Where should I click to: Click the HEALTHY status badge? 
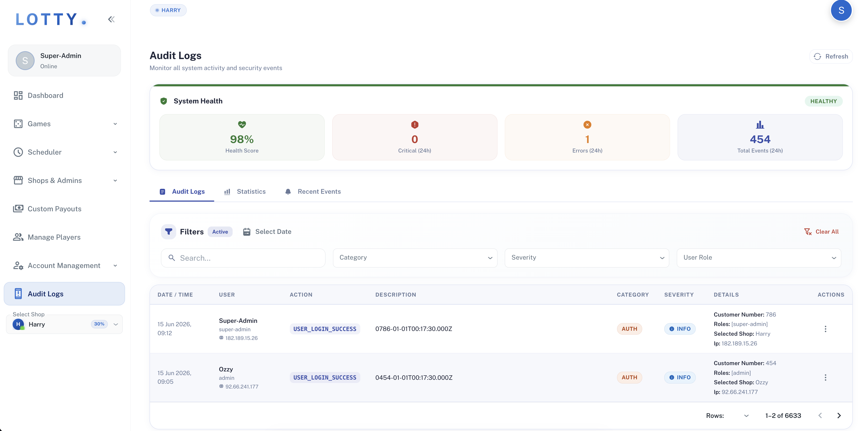tap(823, 101)
